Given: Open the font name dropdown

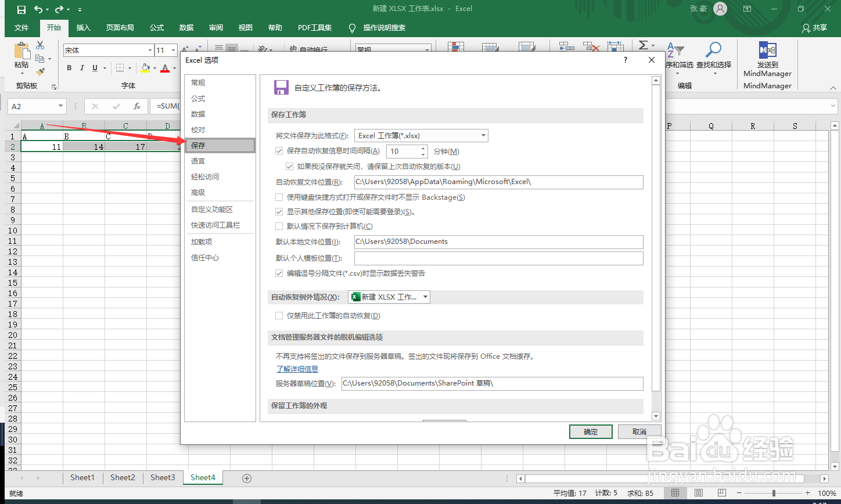Looking at the screenshot, I should 149,51.
